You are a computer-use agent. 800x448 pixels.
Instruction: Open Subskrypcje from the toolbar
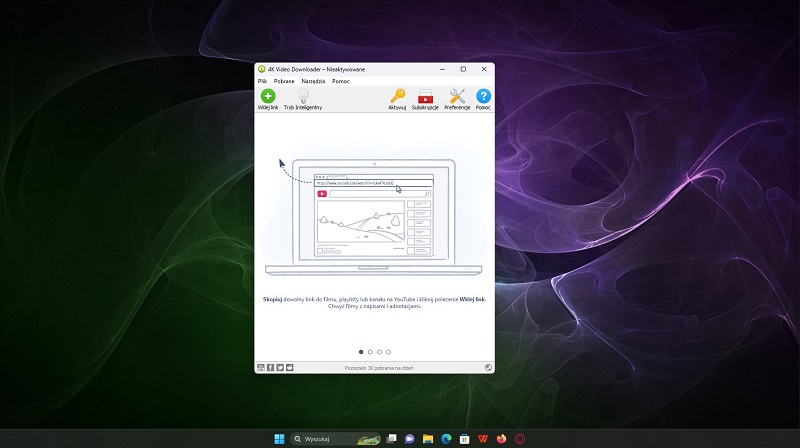click(425, 99)
